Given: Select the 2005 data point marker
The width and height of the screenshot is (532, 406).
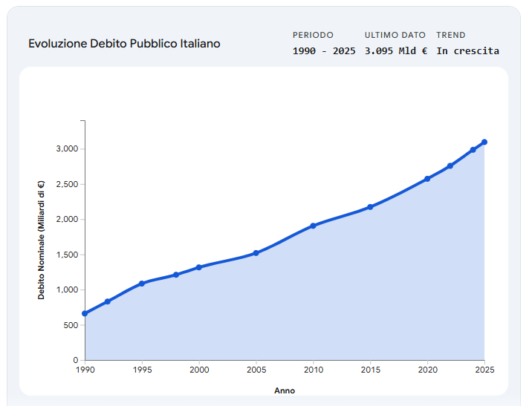Looking at the screenshot, I should (256, 253).
